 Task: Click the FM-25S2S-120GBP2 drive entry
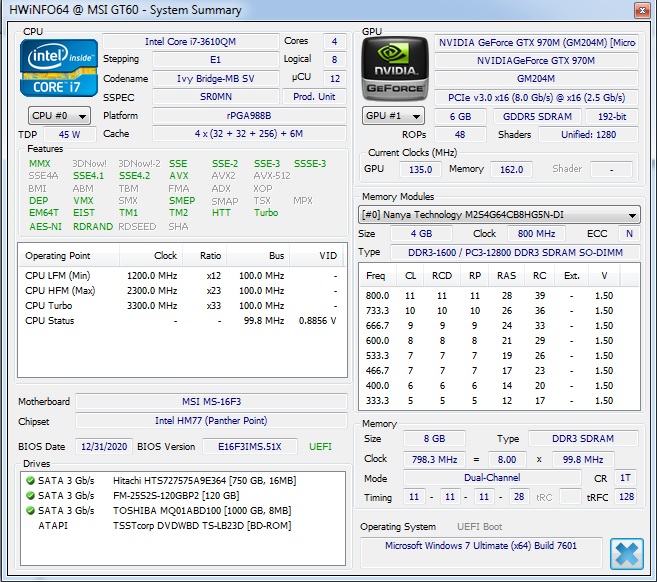point(182,496)
